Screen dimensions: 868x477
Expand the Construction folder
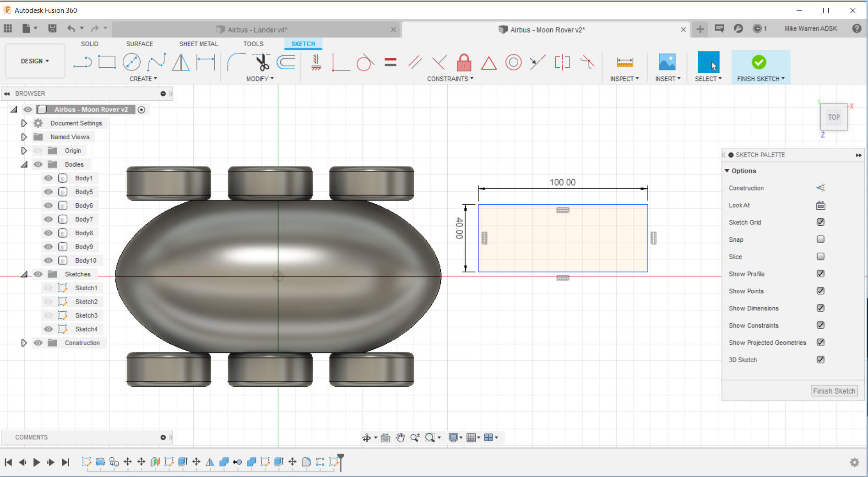pos(24,343)
